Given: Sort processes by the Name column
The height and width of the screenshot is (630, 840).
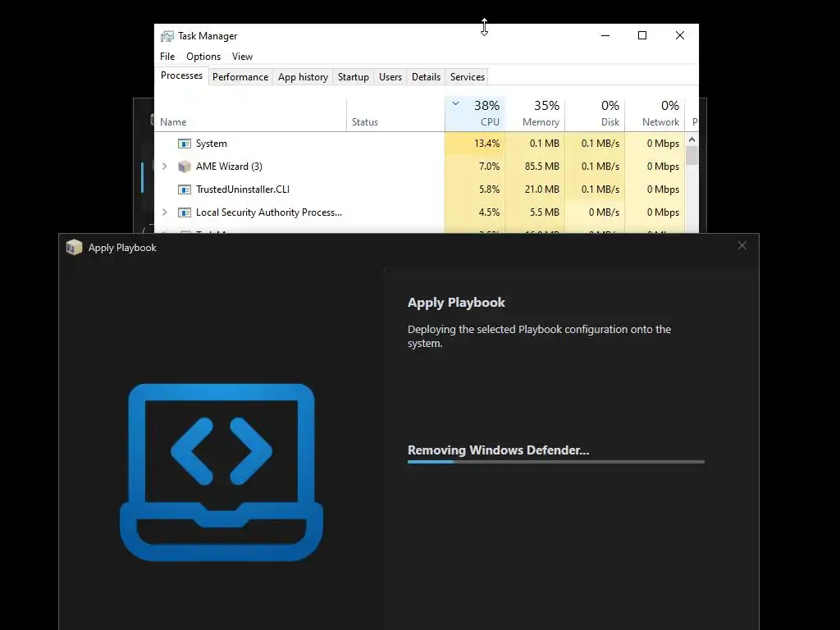Looking at the screenshot, I should click(x=251, y=115).
